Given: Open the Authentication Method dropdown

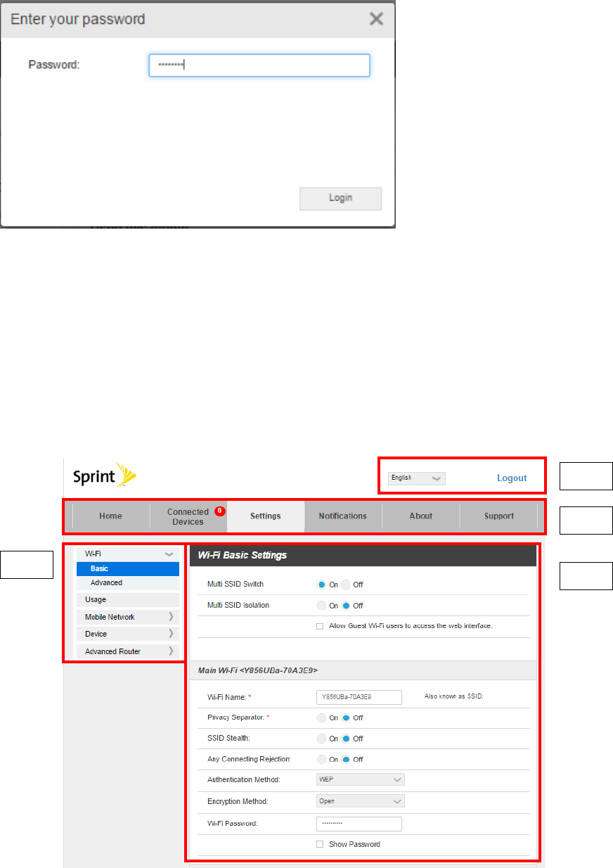Looking at the screenshot, I should [x=361, y=779].
